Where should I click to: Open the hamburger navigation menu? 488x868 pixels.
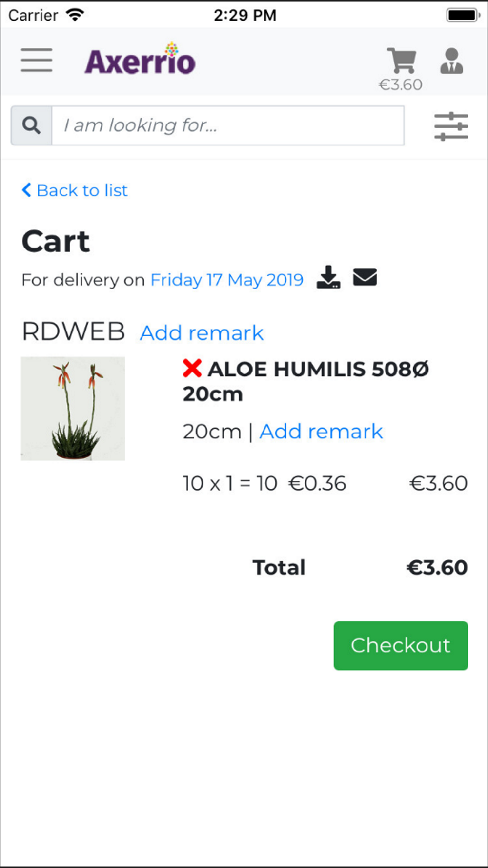37,61
